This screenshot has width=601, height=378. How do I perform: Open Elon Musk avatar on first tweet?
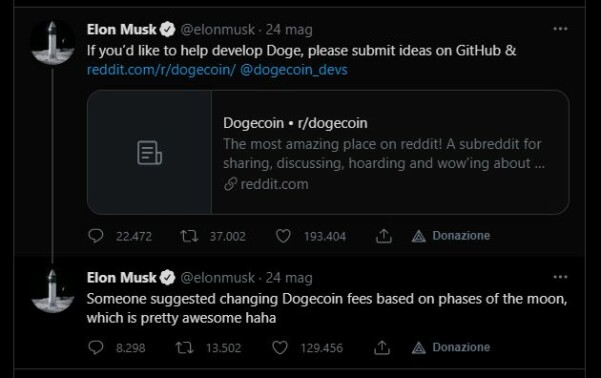tap(53, 42)
